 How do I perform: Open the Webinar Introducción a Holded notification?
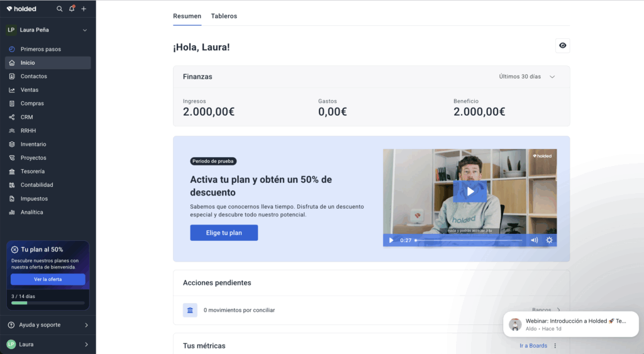(x=571, y=324)
